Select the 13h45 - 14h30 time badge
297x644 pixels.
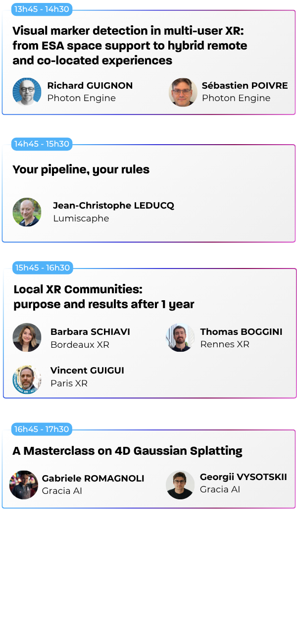(42, 9)
